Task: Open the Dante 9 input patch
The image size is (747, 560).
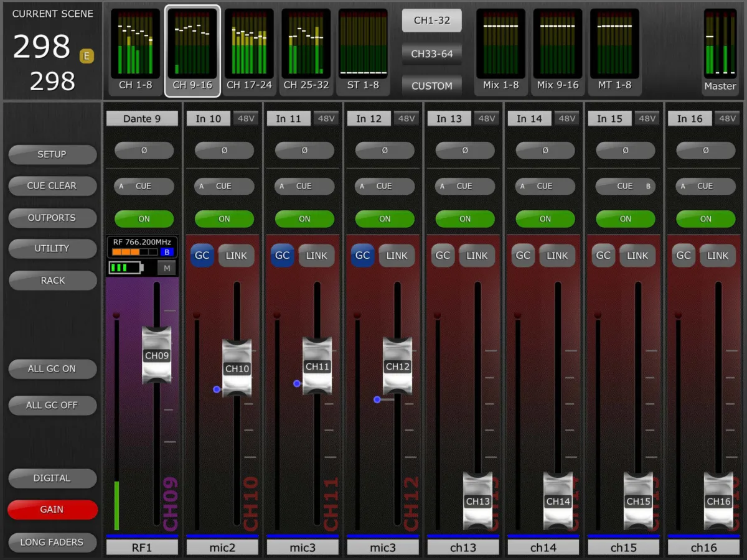Action: pos(142,118)
